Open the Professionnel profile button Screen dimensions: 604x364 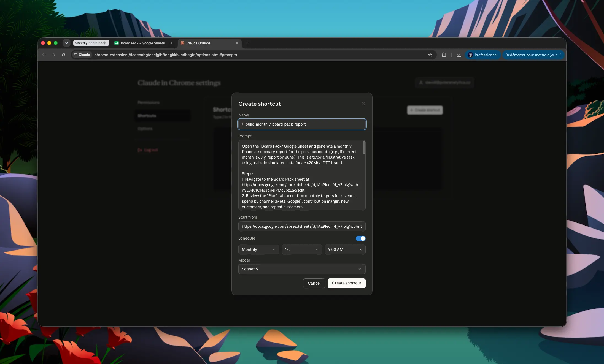point(483,55)
